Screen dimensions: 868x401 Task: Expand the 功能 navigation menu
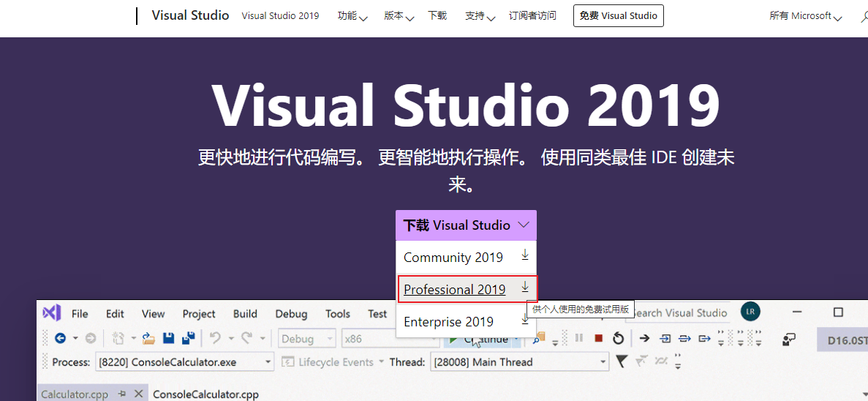[x=352, y=16]
